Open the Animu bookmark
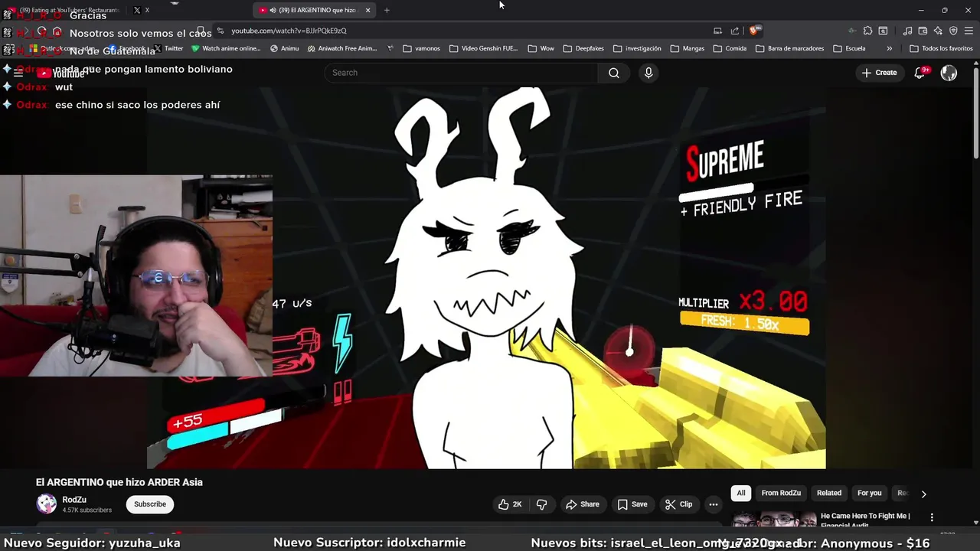Image resolution: width=980 pixels, height=551 pixels. [x=284, y=48]
